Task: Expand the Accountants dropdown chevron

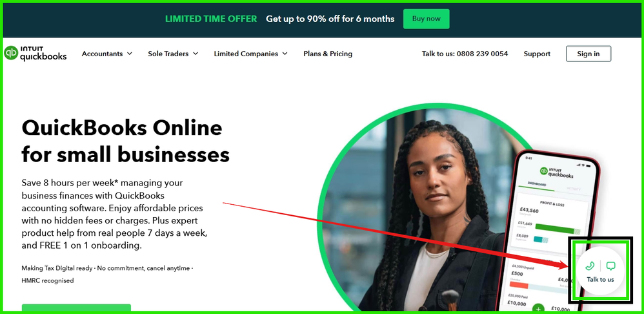Action: click(x=129, y=54)
